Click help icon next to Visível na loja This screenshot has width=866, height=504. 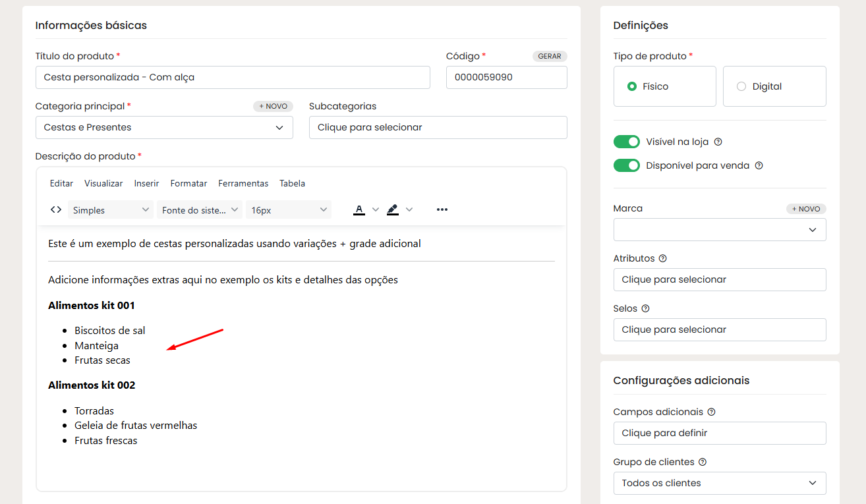point(718,142)
